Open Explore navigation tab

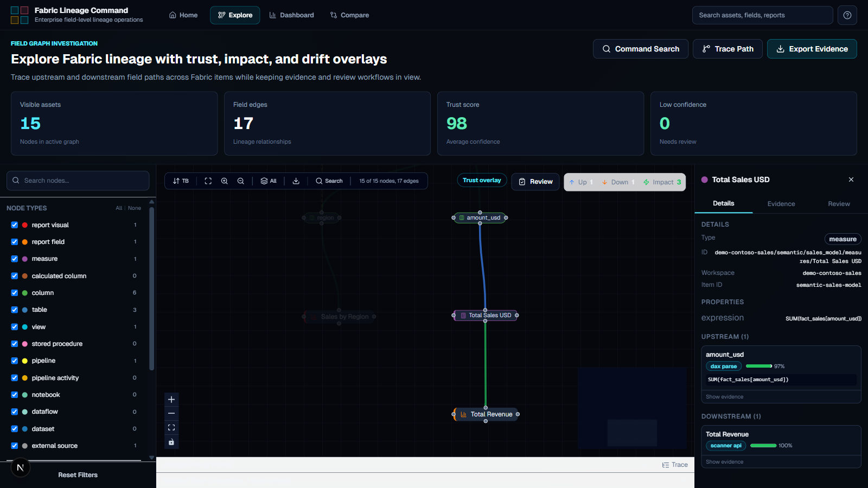click(x=235, y=15)
